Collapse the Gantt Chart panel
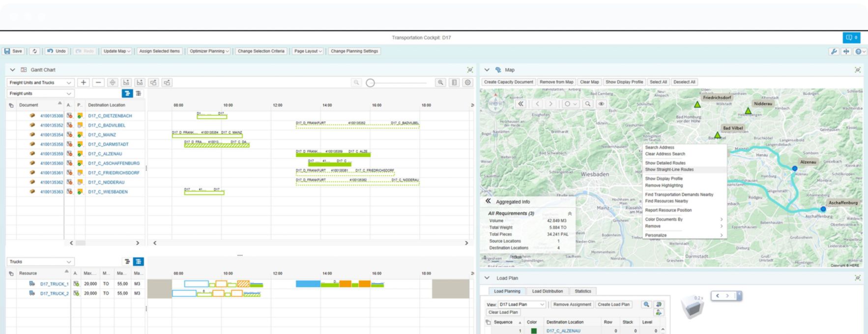Viewport: 868px width, 334px height. click(x=13, y=70)
